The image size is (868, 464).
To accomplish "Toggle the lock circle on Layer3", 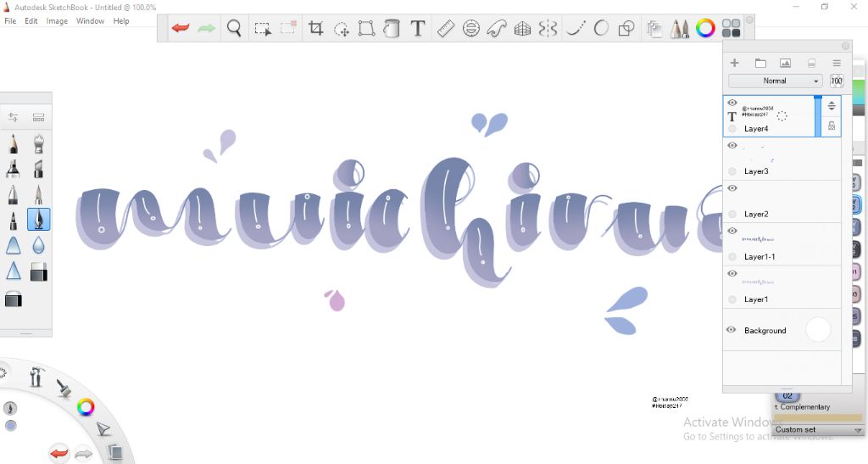I will 732,171.
